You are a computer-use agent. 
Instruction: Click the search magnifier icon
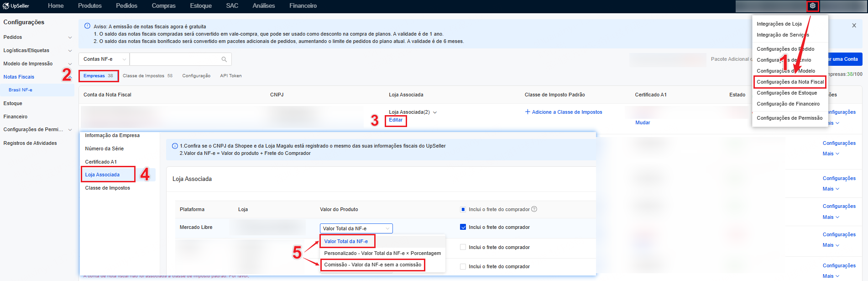[x=224, y=59]
